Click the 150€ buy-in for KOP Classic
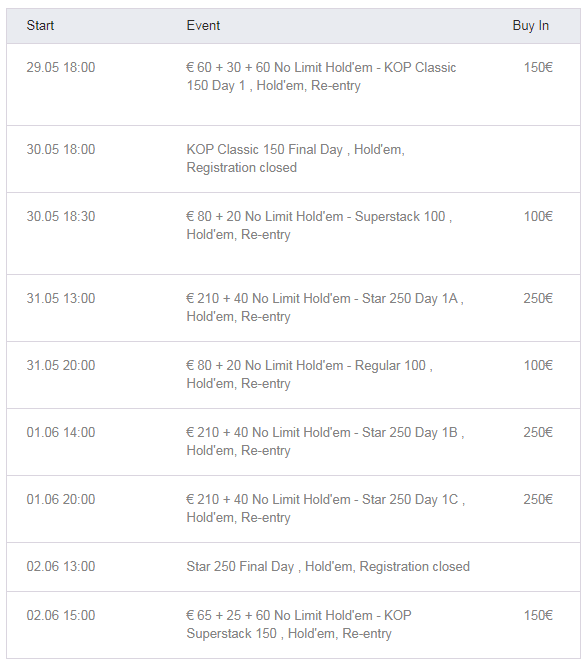 click(538, 68)
